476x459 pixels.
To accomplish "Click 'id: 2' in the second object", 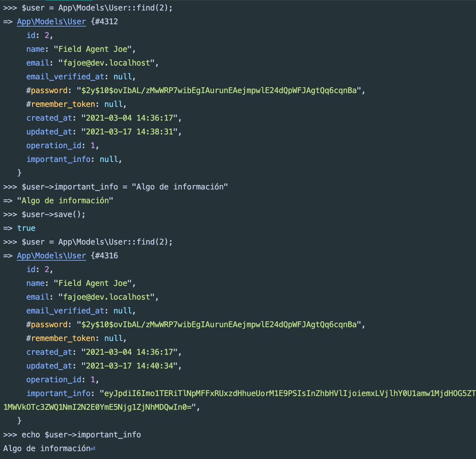I will click(x=40, y=269).
